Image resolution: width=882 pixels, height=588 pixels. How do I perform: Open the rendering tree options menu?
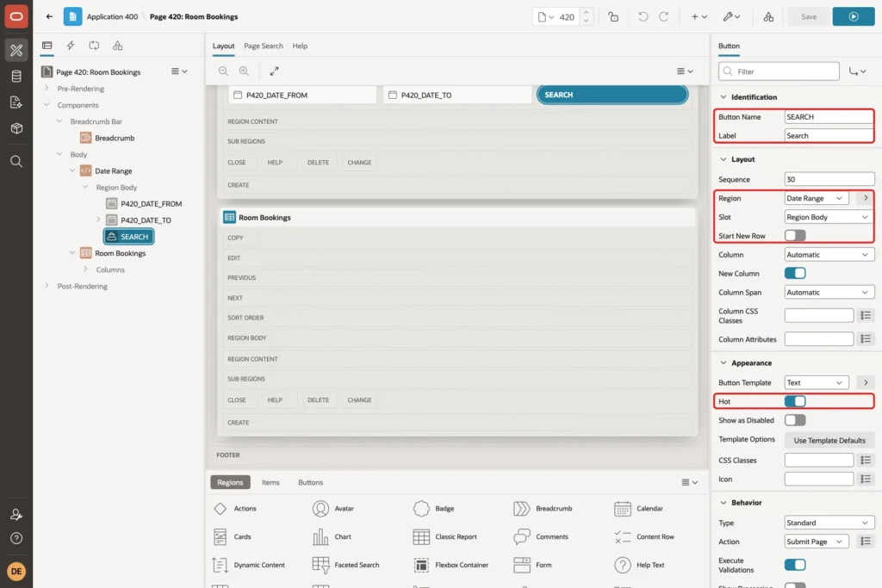click(x=179, y=71)
